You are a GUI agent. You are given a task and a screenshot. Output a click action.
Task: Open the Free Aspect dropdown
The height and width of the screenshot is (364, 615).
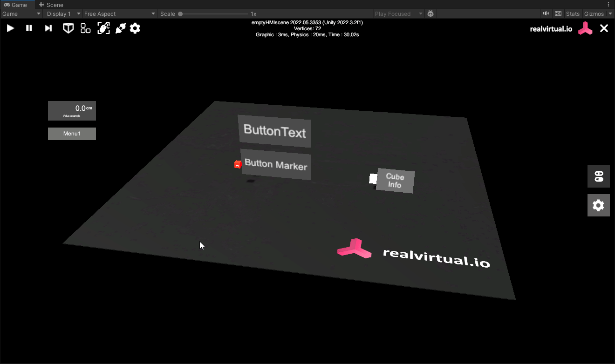click(119, 14)
